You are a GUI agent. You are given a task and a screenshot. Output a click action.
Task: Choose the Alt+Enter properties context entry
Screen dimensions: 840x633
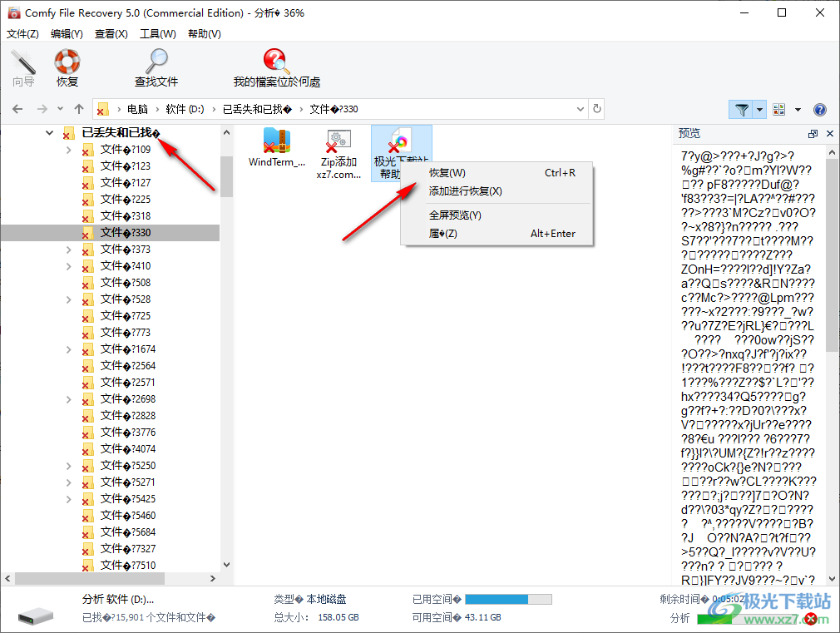point(497,234)
